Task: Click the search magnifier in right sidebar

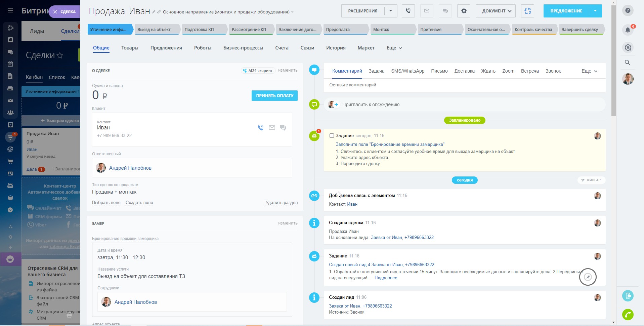Action: point(628,63)
